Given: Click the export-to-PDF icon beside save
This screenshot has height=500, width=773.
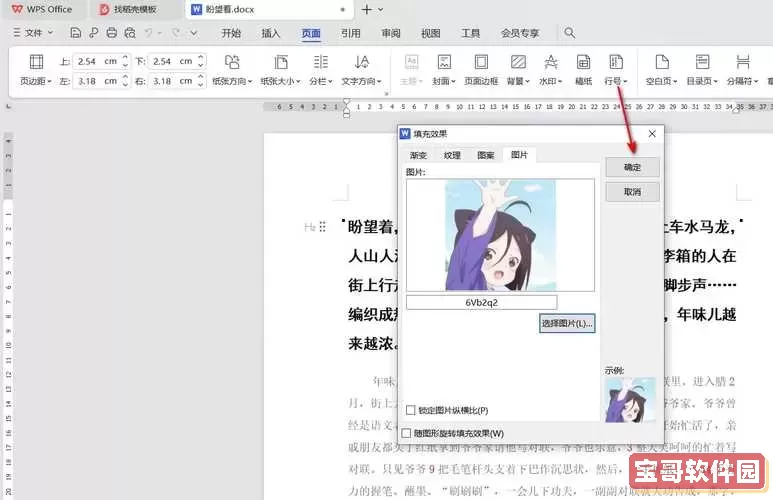Looking at the screenshot, I should tap(94, 33).
